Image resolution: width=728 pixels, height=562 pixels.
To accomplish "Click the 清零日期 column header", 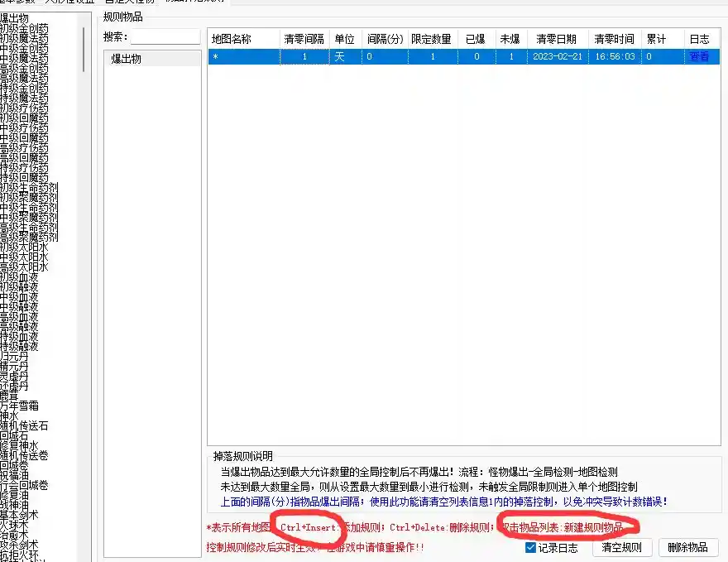I will (x=558, y=39).
